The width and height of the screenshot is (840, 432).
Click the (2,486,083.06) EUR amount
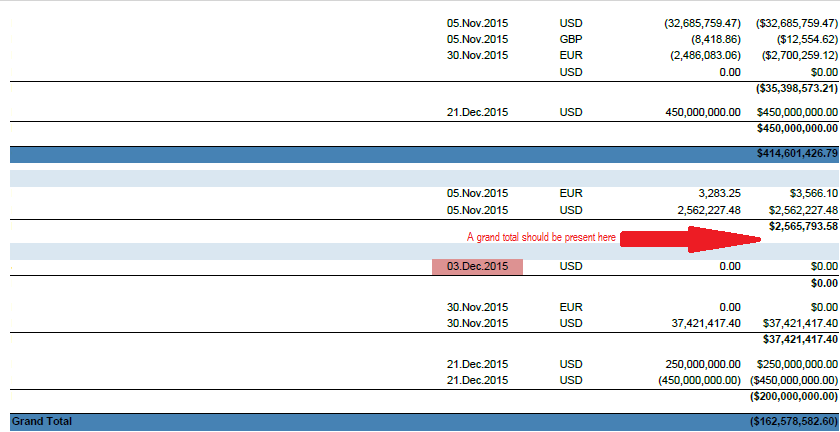click(706, 55)
